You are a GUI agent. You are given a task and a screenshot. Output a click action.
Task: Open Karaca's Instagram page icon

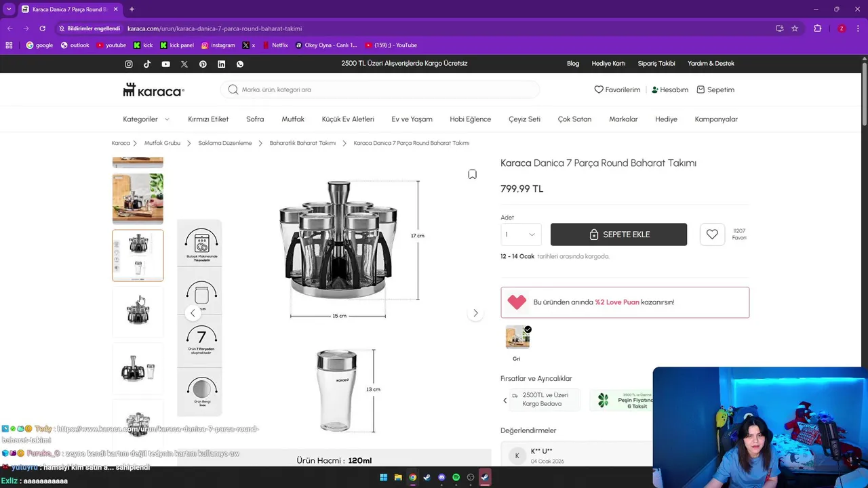click(x=129, y=64)
